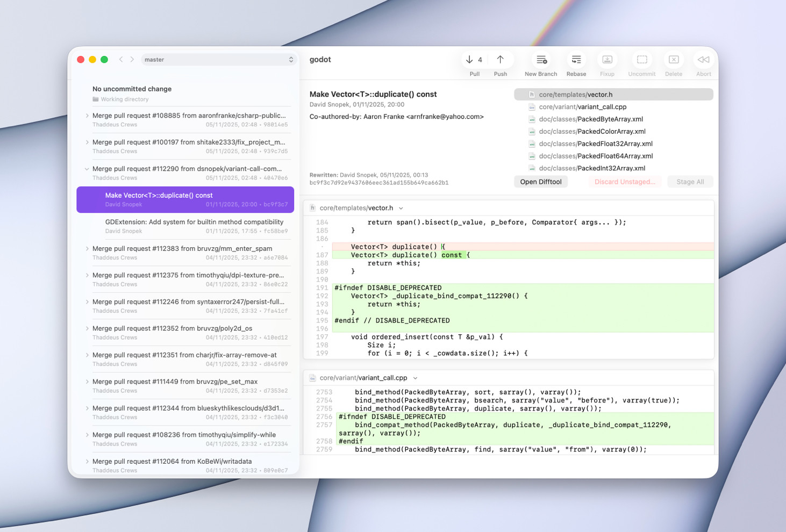
Task: Expand merge pull request #112383 commit
Action: tap(87, 249)
